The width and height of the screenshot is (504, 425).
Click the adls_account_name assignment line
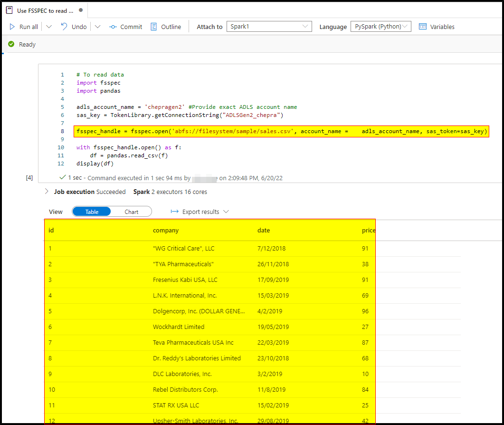click(187, 107)
